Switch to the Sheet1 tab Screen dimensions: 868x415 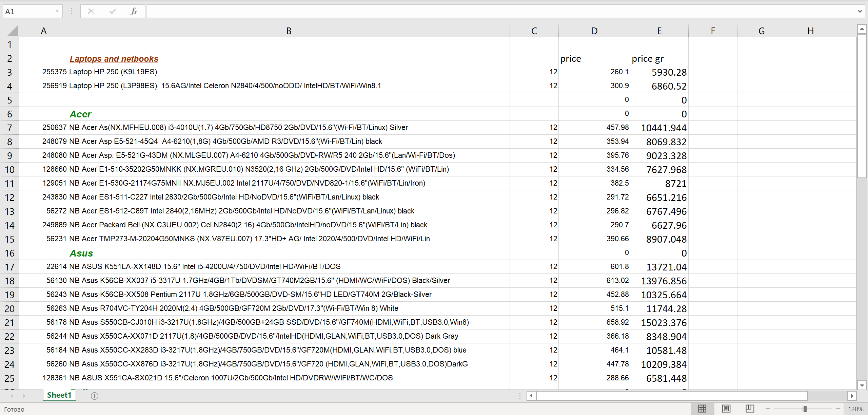point(59,395)
